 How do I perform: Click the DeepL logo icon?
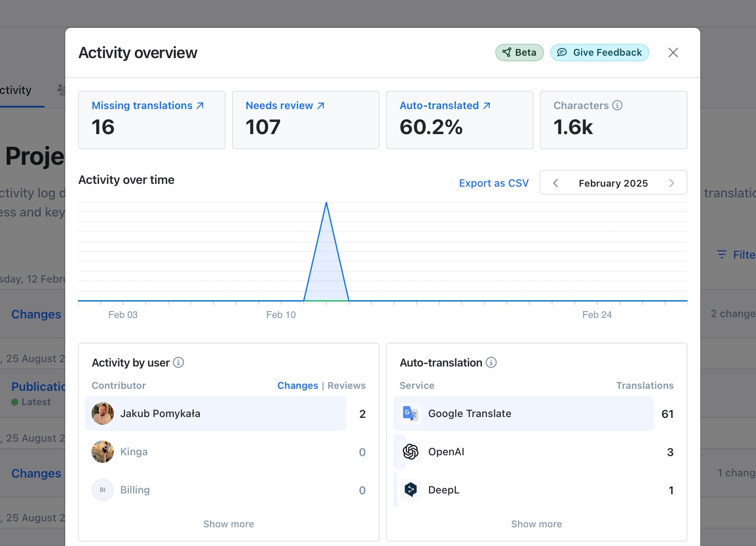(x=410, y=490)
